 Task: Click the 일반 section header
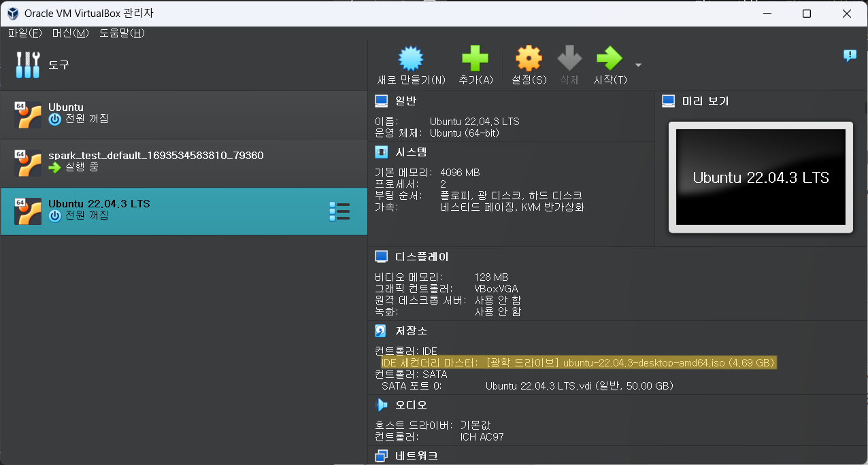click(x=405, y=101)
